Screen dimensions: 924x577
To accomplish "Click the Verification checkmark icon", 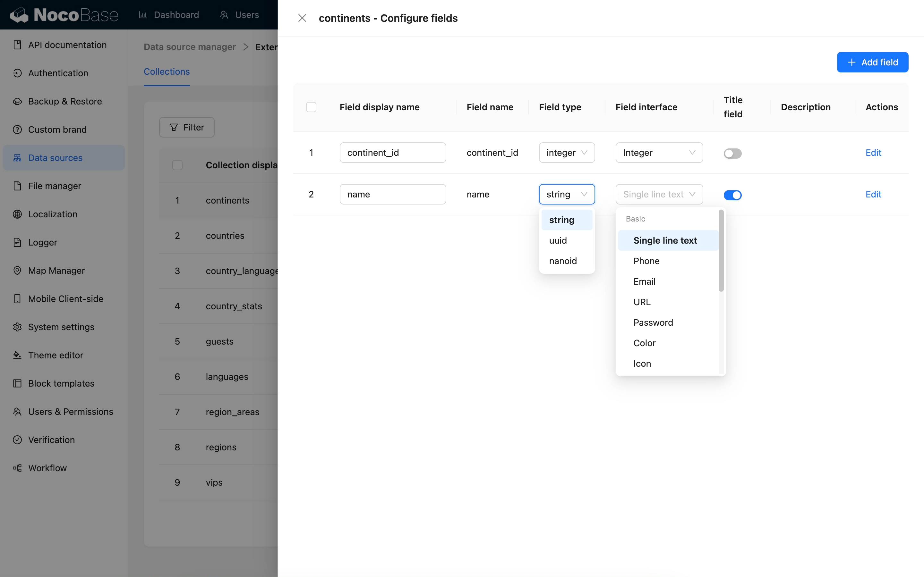I will pyautogui.click(x=17, y=439).
